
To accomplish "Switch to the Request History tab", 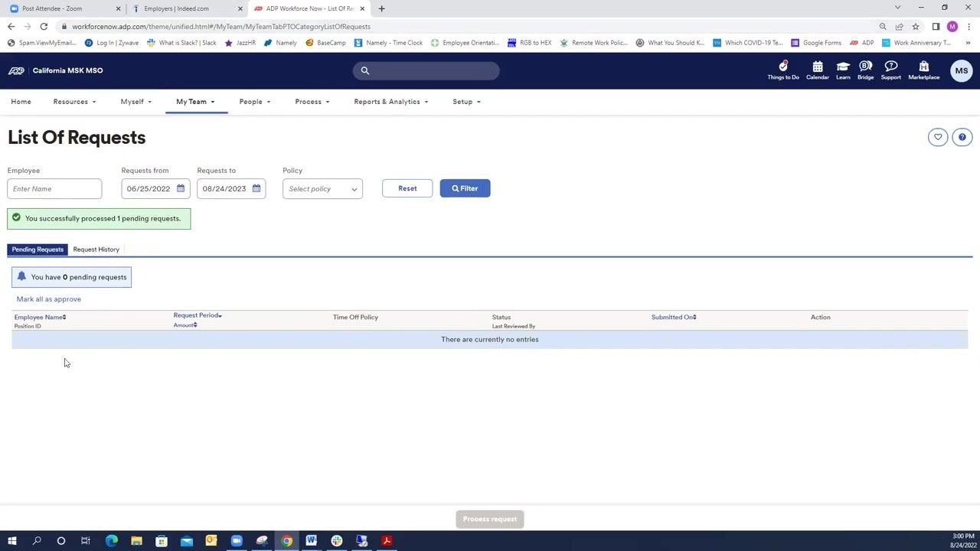I will coord(96,249).
